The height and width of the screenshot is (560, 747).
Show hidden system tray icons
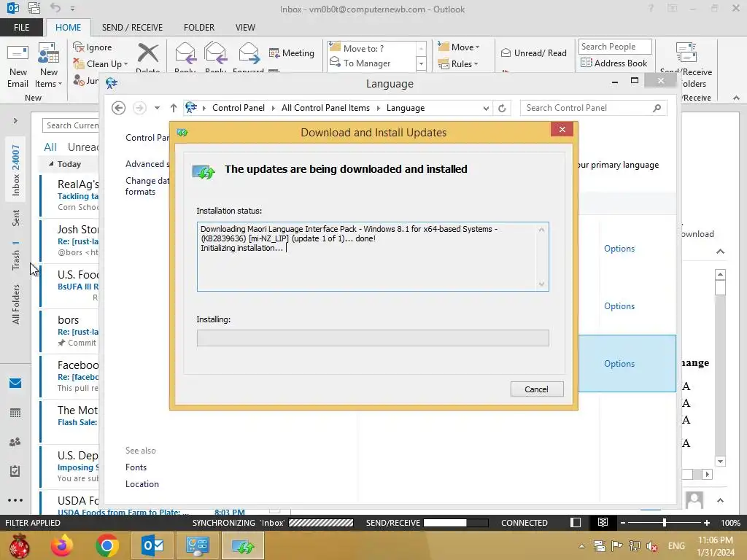pyautogui.click(x=581, y=546)
